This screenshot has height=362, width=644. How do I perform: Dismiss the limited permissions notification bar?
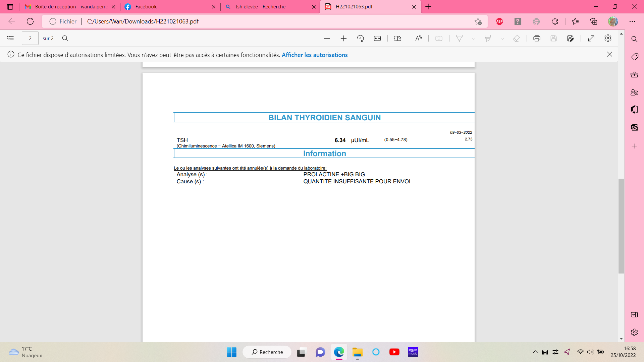609,54
